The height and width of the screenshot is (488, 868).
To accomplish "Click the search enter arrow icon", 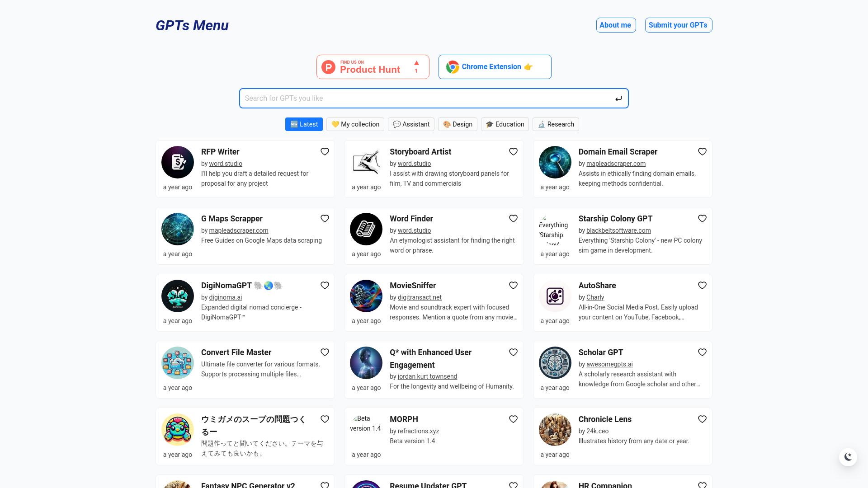I will pos(618,99).
